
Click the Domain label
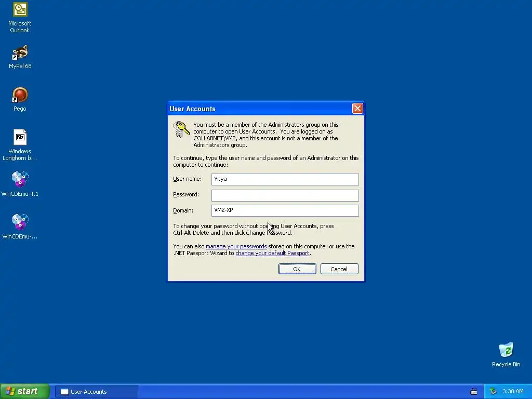click(x=183, y=210)
